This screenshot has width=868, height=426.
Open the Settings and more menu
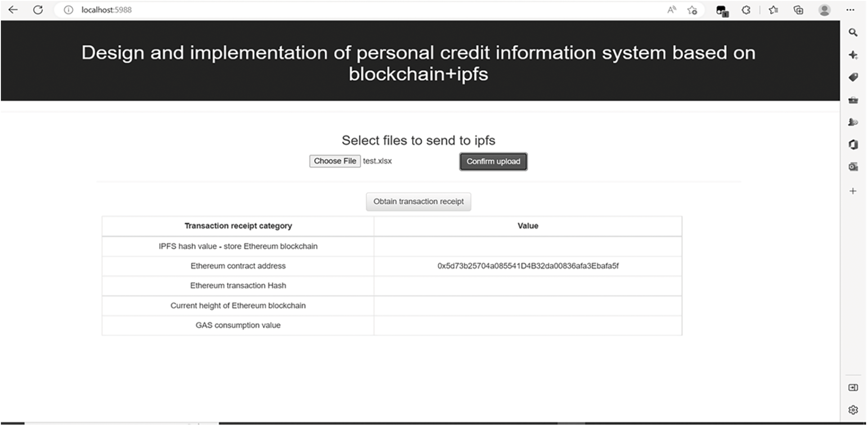click(x=850, y=10)
